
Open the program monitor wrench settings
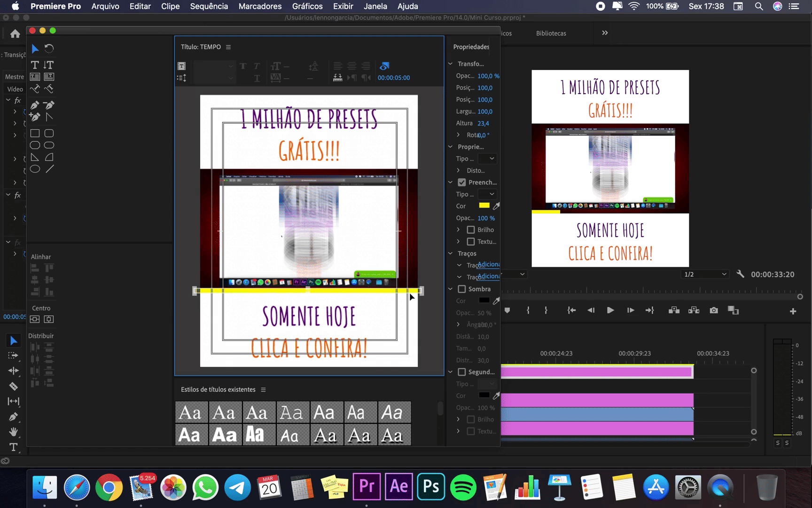click(740, 274)
